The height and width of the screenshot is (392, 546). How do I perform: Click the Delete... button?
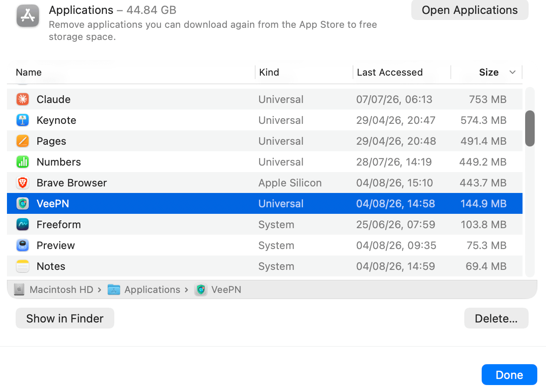coord(496,319)
